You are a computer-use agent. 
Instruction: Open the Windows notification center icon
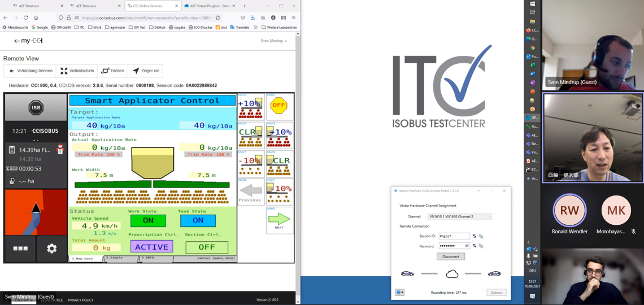pos(532,296)
